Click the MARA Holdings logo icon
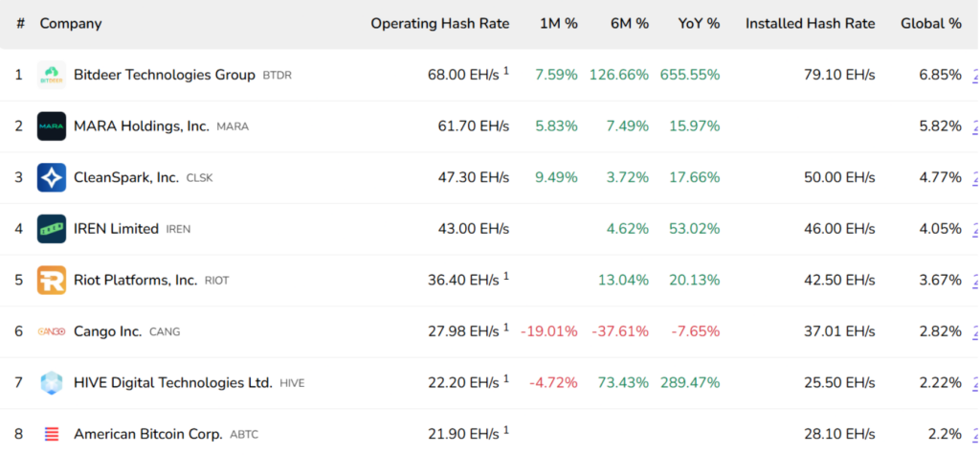Image resolution: width=980 pixels, height=455 pixels. tap(52, 126)
